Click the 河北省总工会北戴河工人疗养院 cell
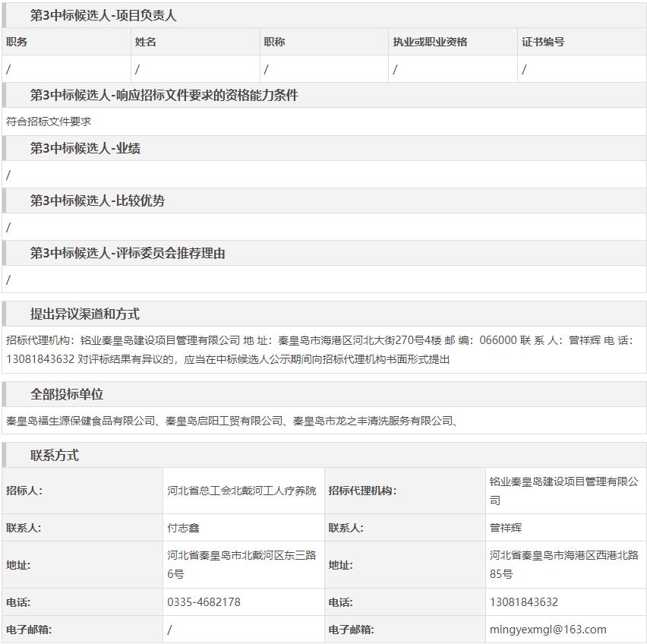The width and height of the screenshot is (647, 644). [x=241, y=491]
